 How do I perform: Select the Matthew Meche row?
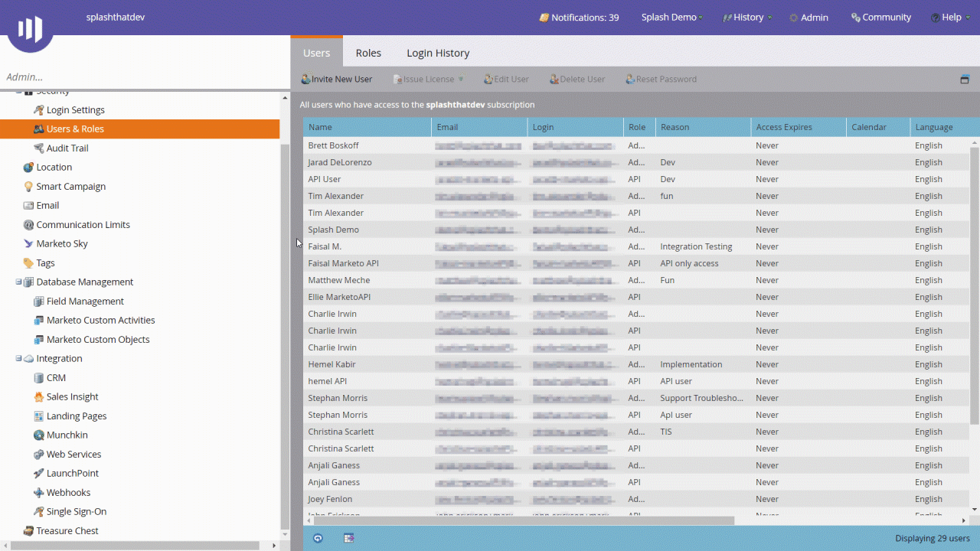[x=636, y=280]
